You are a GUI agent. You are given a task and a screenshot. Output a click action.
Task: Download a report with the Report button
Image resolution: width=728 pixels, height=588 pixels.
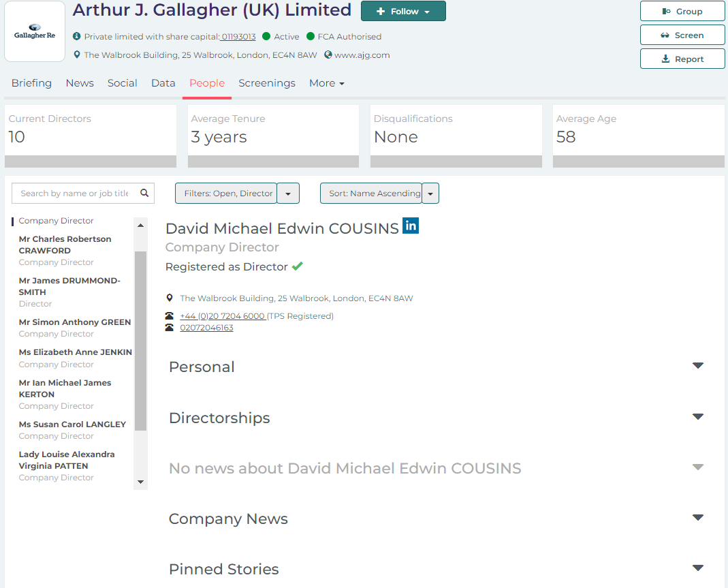[x=682, y=59]
